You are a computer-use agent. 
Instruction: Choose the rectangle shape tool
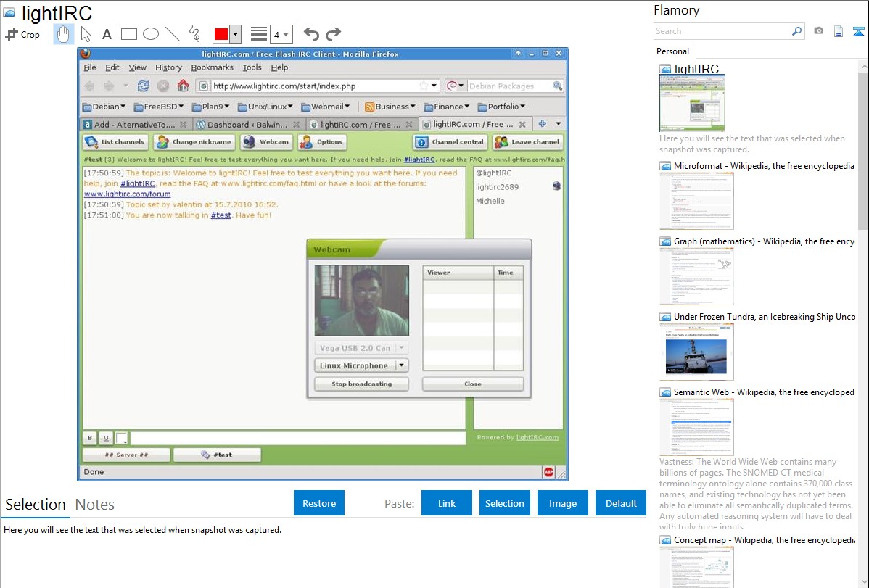tap(128, 34)
